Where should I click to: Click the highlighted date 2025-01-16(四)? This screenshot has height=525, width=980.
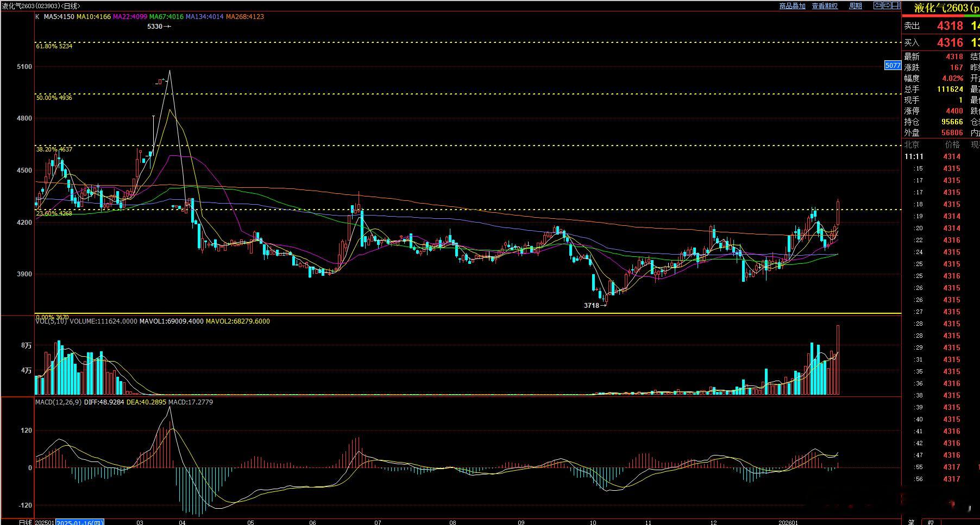click(80, 522)
